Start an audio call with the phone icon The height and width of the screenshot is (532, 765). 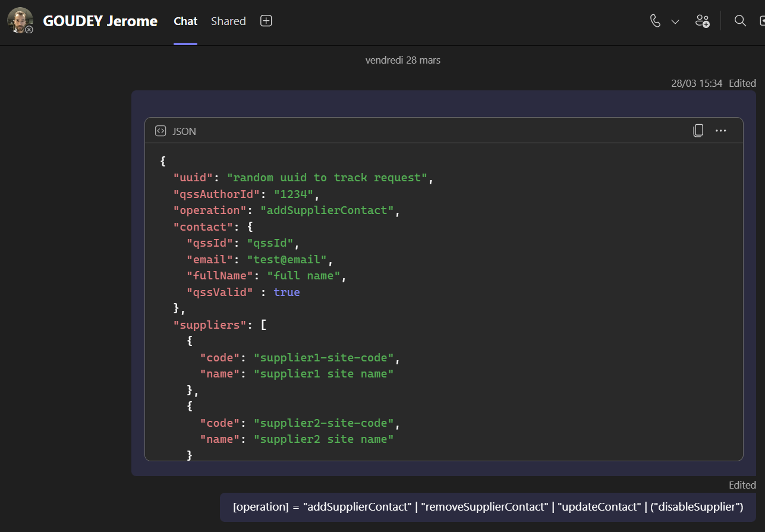point(655,21)
